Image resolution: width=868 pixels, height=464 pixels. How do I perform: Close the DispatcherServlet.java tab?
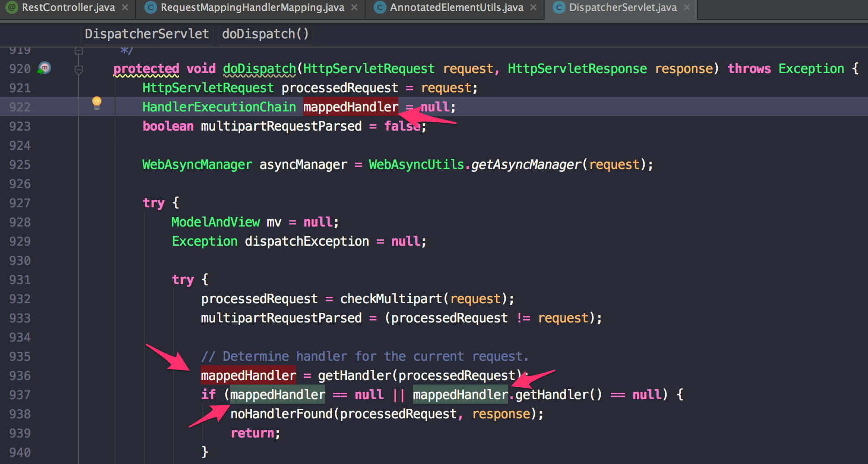687,7
